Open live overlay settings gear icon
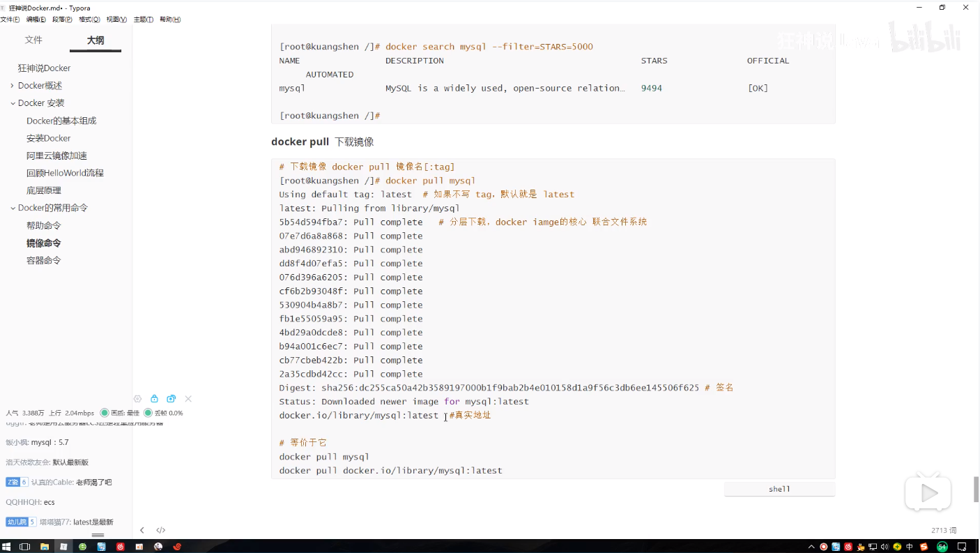The image size is (980, 553). (x=137, y=399)
